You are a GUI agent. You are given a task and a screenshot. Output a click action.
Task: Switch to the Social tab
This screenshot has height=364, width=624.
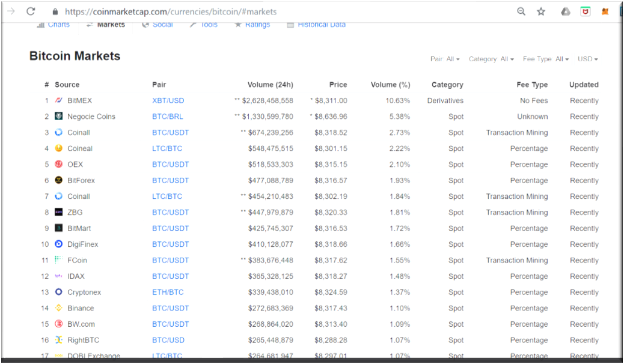[158, 25]
